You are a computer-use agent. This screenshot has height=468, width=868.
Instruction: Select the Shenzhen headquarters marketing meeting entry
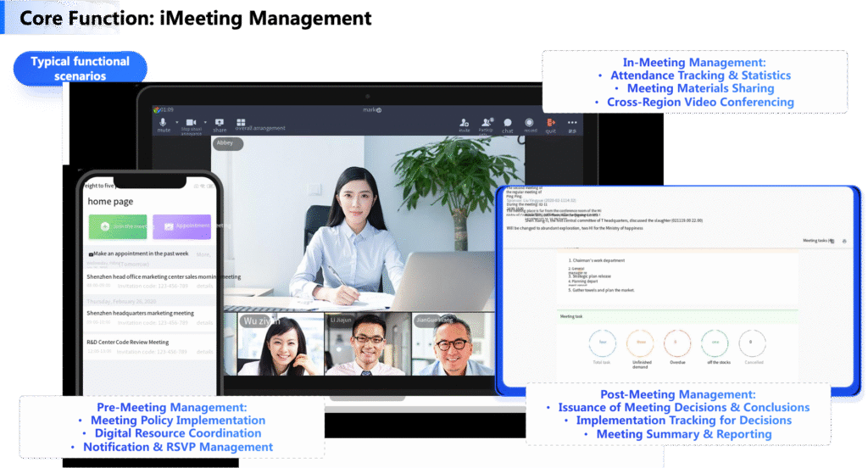pos(140,313)
